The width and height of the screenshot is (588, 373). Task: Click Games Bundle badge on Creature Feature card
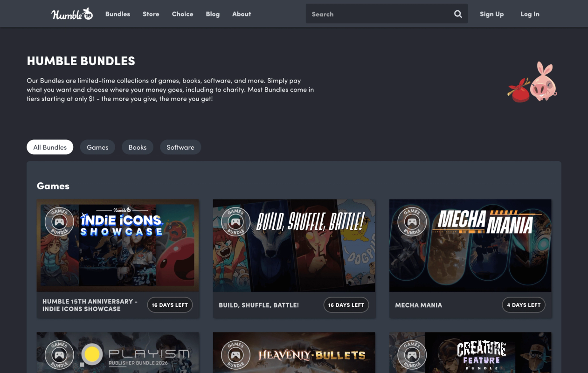click(x=412, y=355)
